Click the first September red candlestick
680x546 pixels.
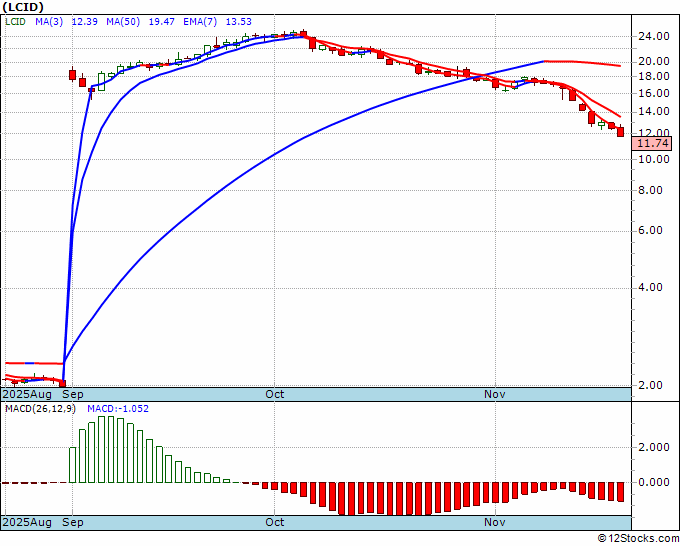pyautogui.click(x=72, y=75)
